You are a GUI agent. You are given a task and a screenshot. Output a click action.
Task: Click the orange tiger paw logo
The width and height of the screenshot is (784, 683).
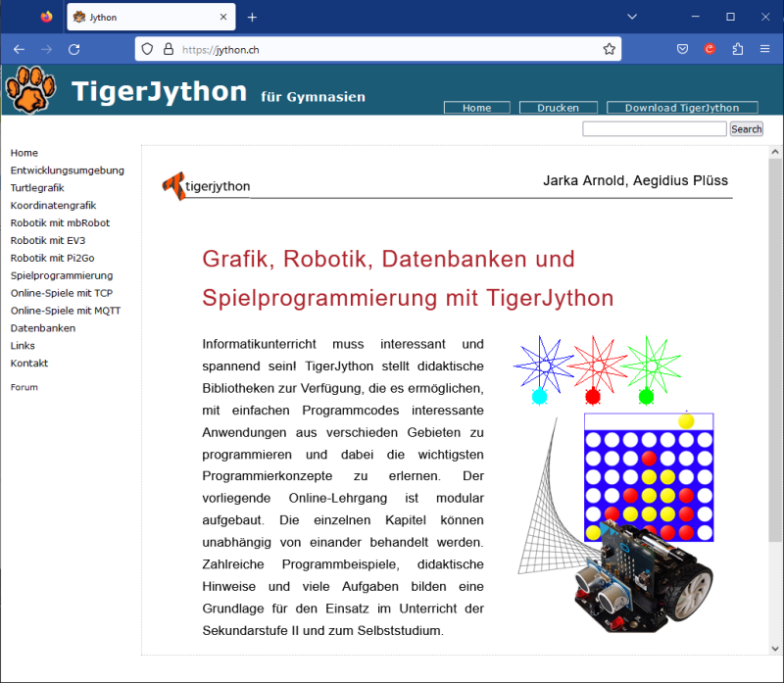30,90
